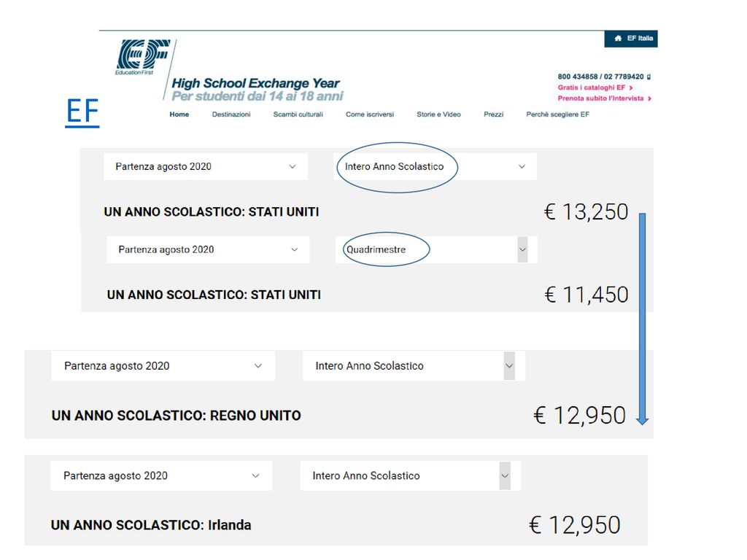Open the Destinazioni menu item
The height and width of the screenshot is (560, 747).
[x=231, y=114]
